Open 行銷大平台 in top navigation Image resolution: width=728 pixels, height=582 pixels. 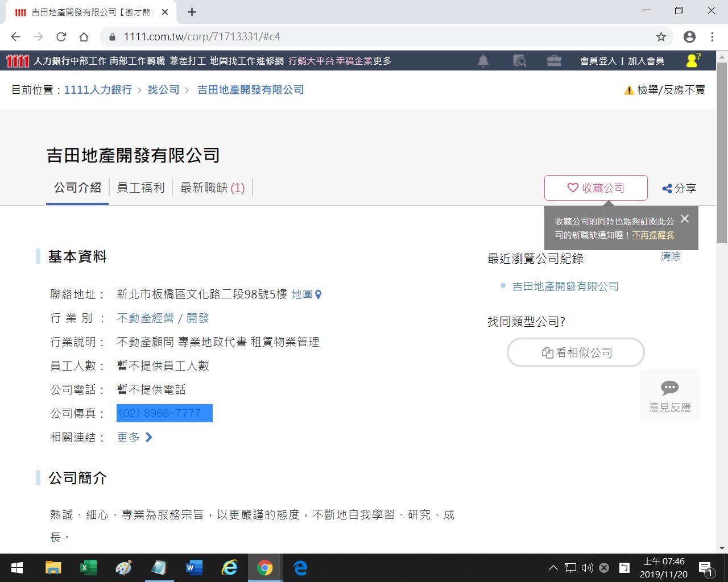(311, 61)
